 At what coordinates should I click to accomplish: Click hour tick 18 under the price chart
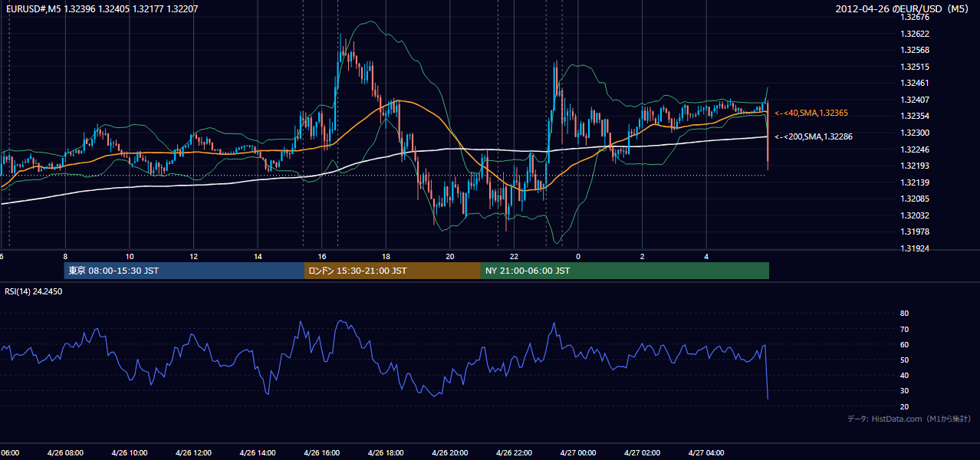386,256
